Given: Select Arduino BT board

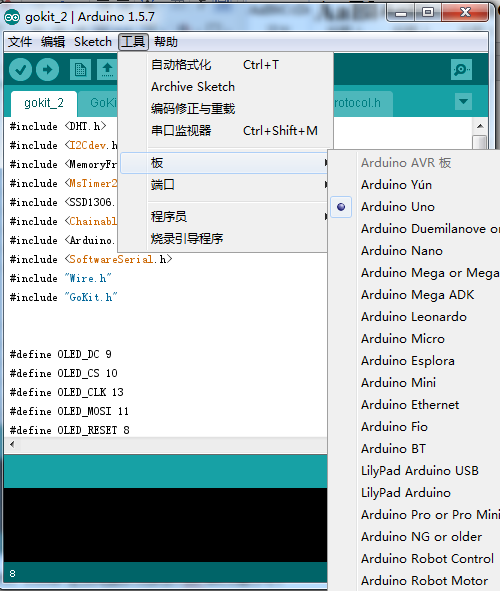Looking at the screenshot, I should [415, 449].
